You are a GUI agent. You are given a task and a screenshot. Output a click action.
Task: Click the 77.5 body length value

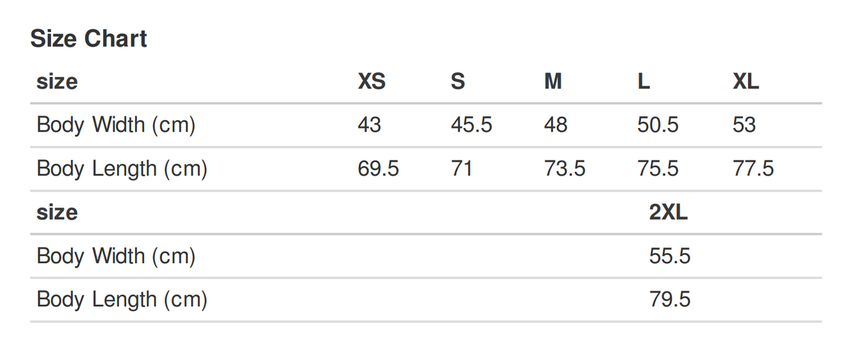[x=753, y=169]
